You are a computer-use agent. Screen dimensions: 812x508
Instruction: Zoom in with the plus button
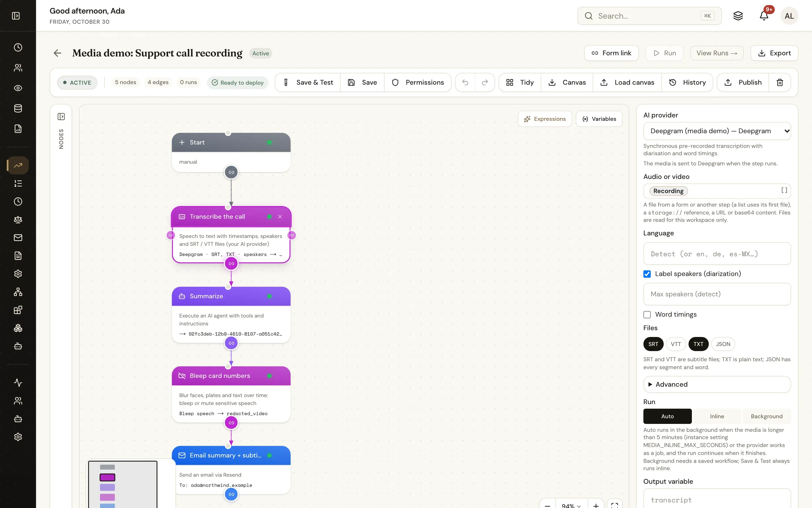coord(596,505)
